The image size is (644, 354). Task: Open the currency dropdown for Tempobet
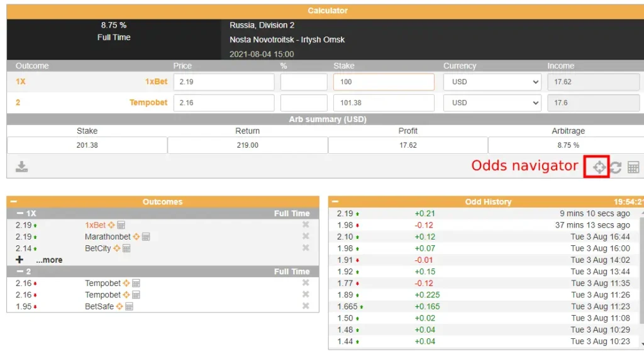492,102
